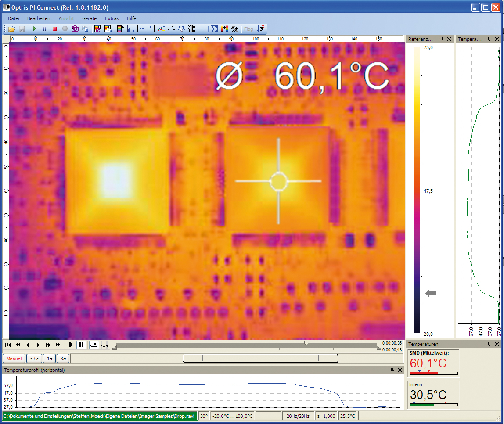Toggle loop playback button
The width and height of the screenshot is (504, 424).
94,345
